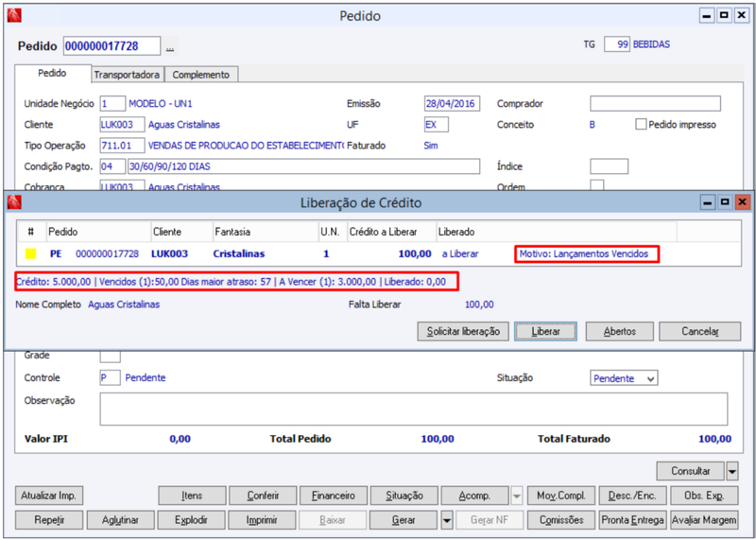This screenshot has height=540, width=756.
Task: Open the Pedido lookup ellipsis button
Action: click(x=170, y=46)
